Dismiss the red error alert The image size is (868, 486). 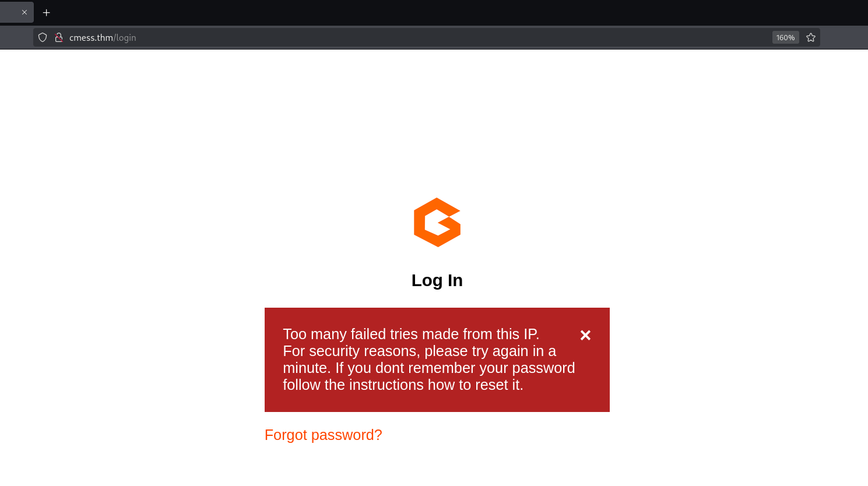[585, 335]
